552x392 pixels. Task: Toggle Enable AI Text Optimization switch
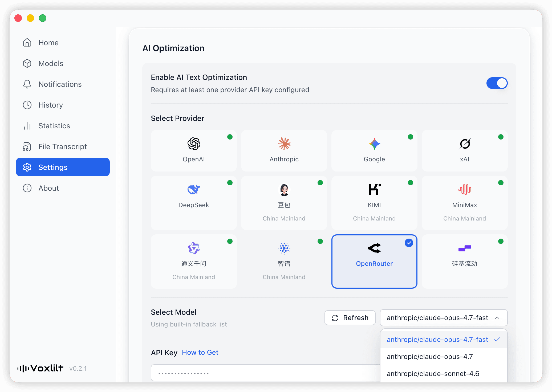(497, 83)
